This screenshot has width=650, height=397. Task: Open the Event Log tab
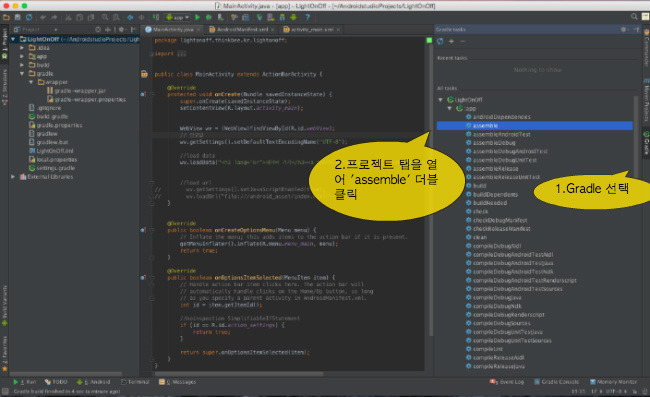click(x=507, y=382)
